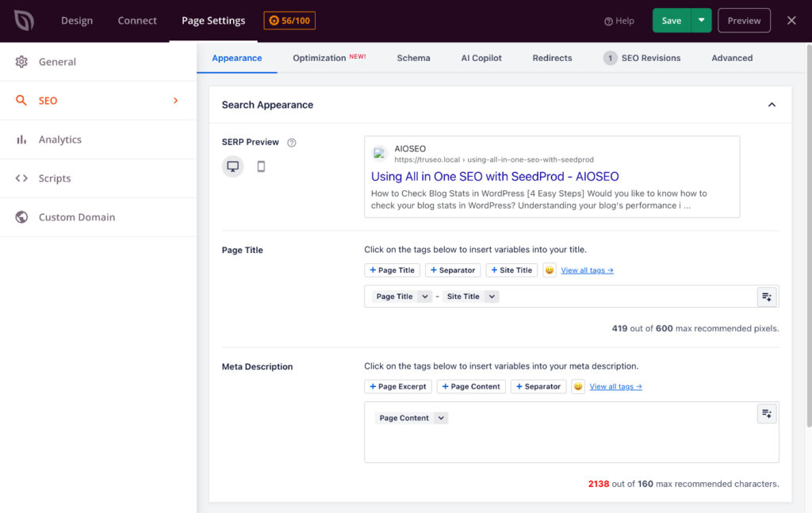Click the SERP preview URL text
The image size is (812, 513).
click(x=494, y=160)
